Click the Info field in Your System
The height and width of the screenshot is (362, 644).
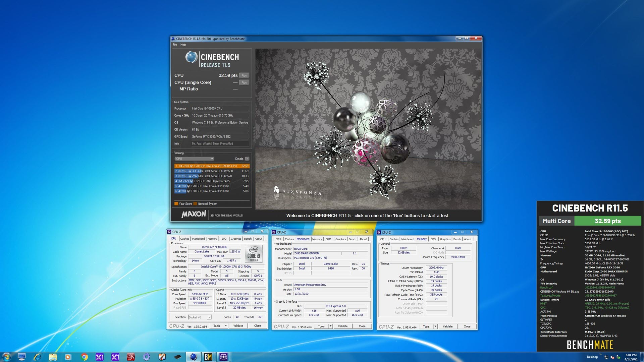click(220, 144)
